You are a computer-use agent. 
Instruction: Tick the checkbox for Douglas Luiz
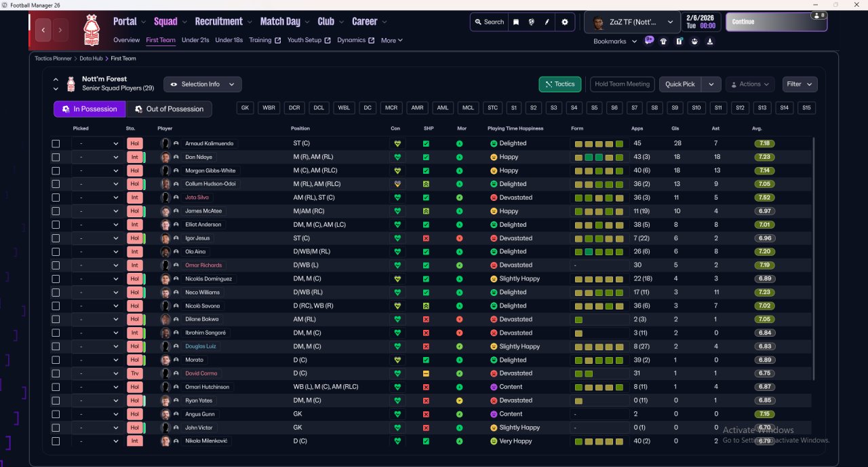click(56, 346)
